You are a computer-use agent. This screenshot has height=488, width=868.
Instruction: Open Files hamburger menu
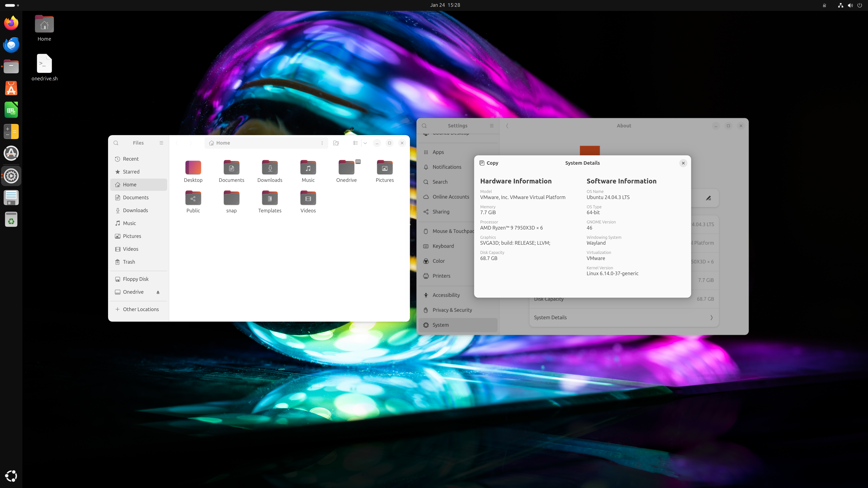[x=161, y=143]
